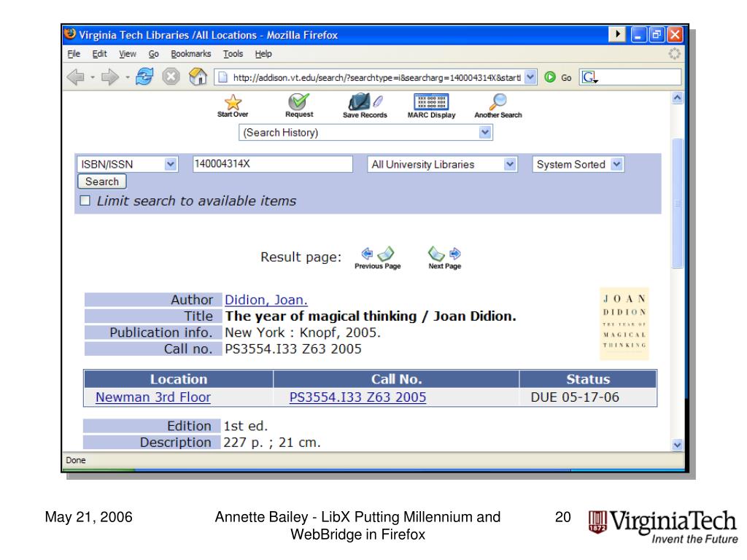
Task: Click the 1st ed. edition value
Action: coord(246,426)
